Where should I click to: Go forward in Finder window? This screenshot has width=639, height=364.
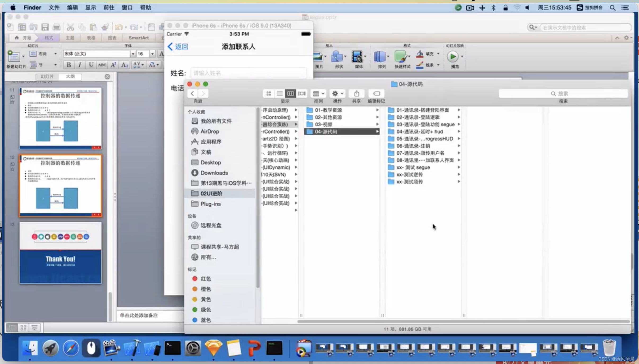click(203, 94)
